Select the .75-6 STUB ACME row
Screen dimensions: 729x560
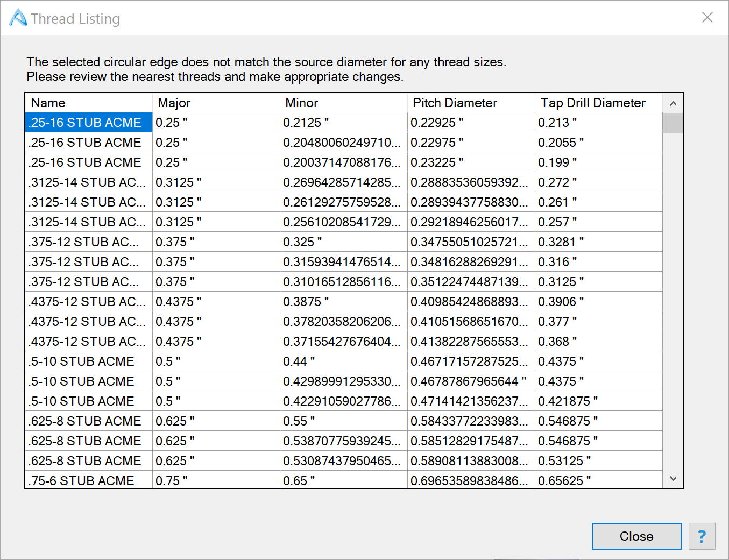[344, 480]
